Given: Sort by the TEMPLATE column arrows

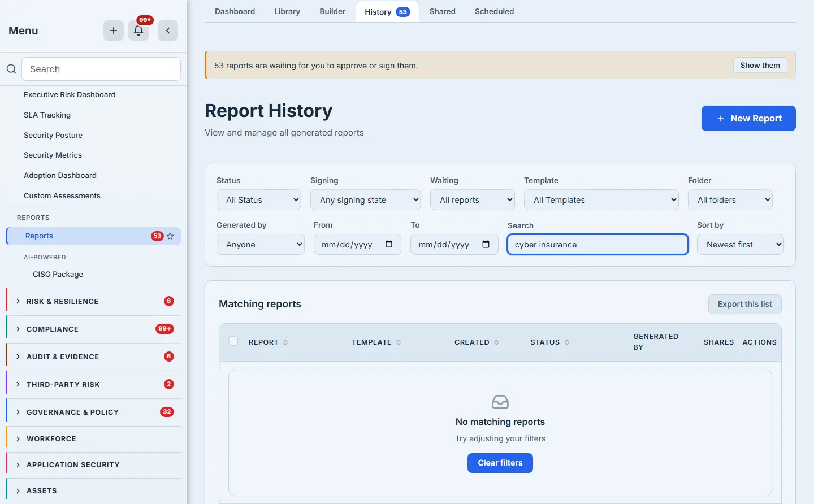Looking at the screenshot, I should 399,342.
